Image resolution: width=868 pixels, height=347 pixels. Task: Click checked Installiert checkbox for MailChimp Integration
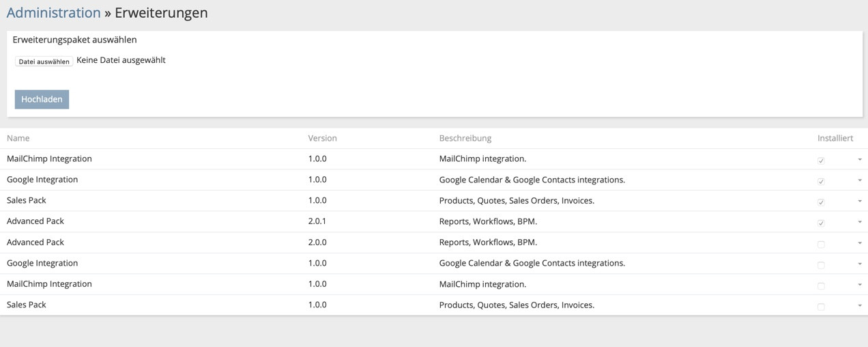(x=821, y=161)
